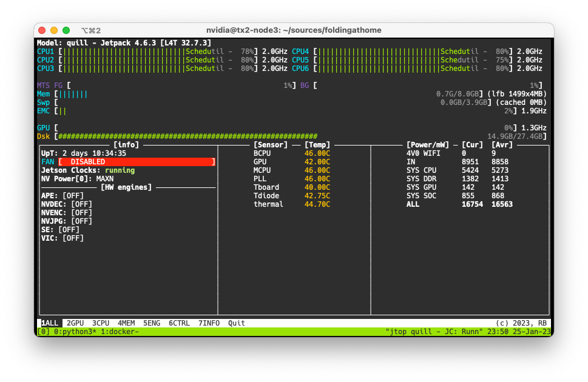This screenshot has height=382, width=588.
Task: Click the EMC label
Action: click(x=43, y=111)
